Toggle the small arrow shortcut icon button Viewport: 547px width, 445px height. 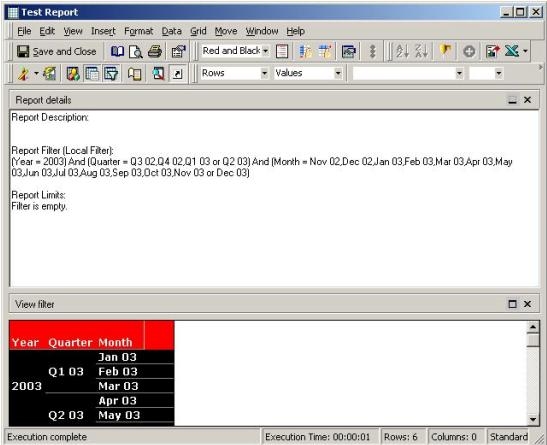pyautogui.click(x=177, y=74)
